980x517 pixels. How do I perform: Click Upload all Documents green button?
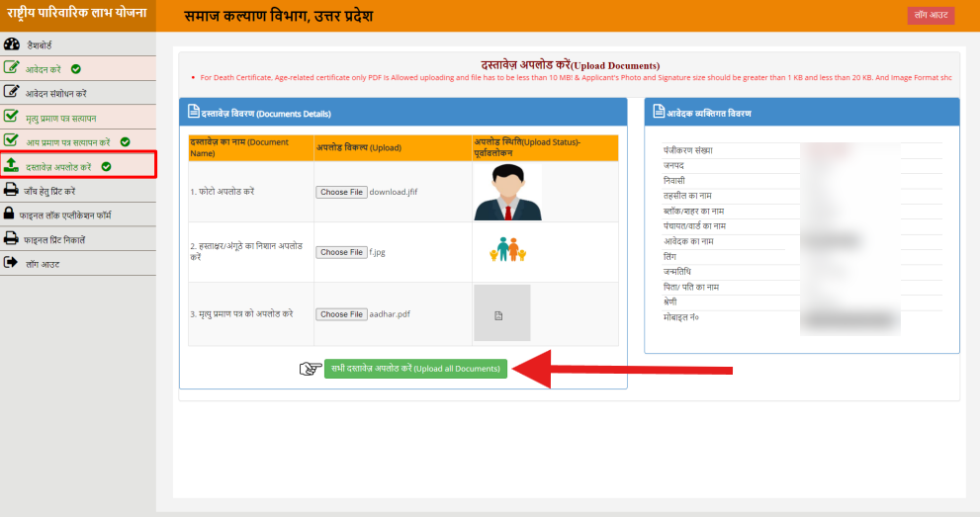[415, 369]
